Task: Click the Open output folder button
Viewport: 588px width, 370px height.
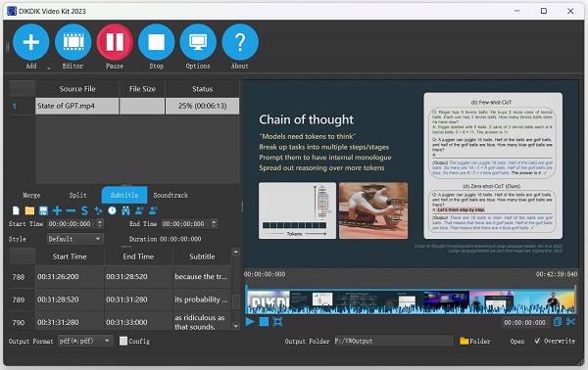Action: click(x=517, y=342)
